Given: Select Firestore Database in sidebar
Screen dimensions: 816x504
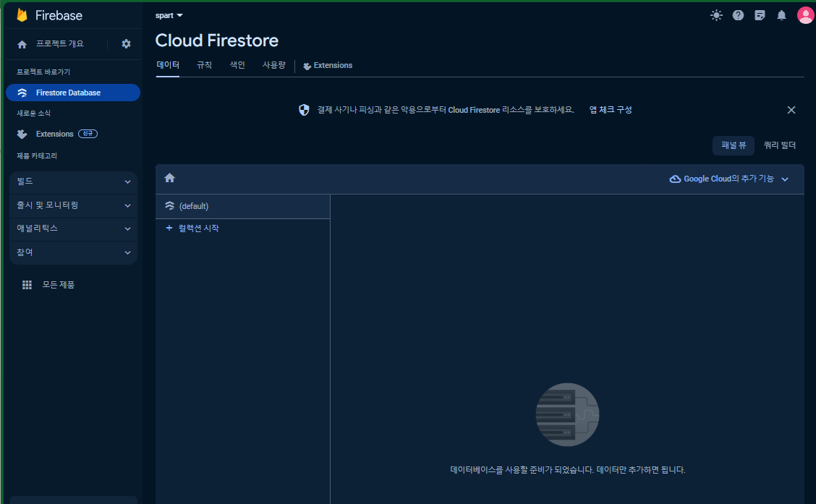Looking at the screenshot, I should pyautogui.click(x=73, y=93).
